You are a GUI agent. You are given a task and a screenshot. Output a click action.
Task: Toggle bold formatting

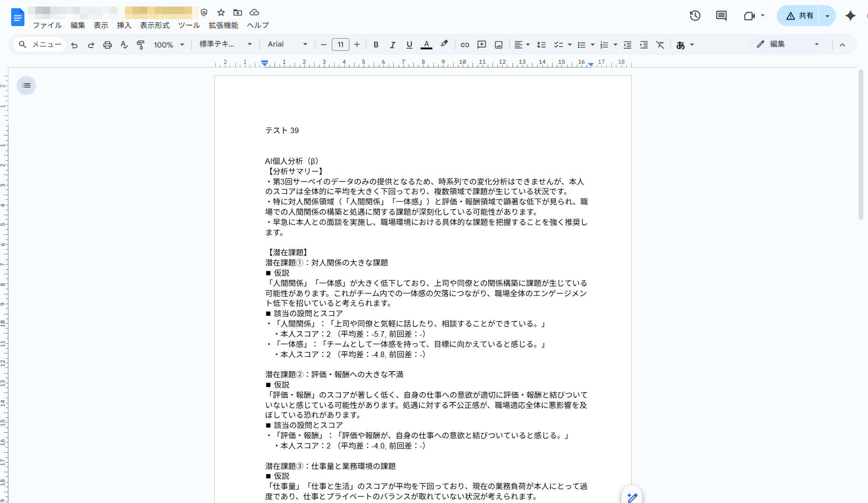[x=376, y=45]
